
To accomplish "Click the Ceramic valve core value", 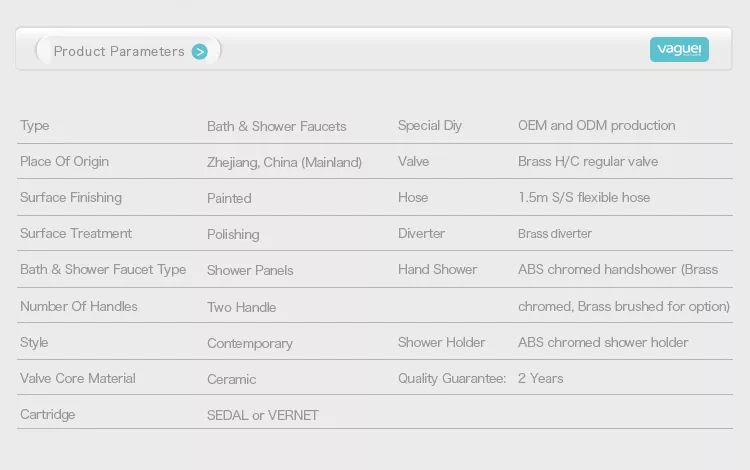I will pos(232,379).
